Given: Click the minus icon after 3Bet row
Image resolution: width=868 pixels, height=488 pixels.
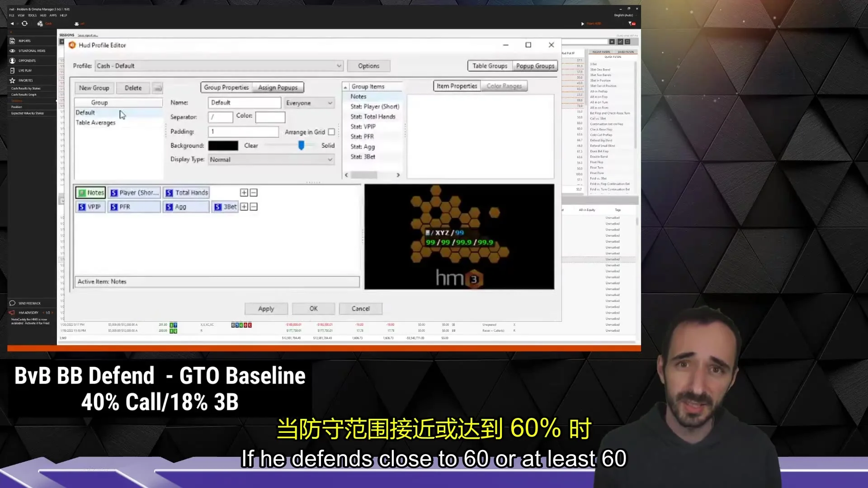Looking at the screenshot, I should 254,207.
